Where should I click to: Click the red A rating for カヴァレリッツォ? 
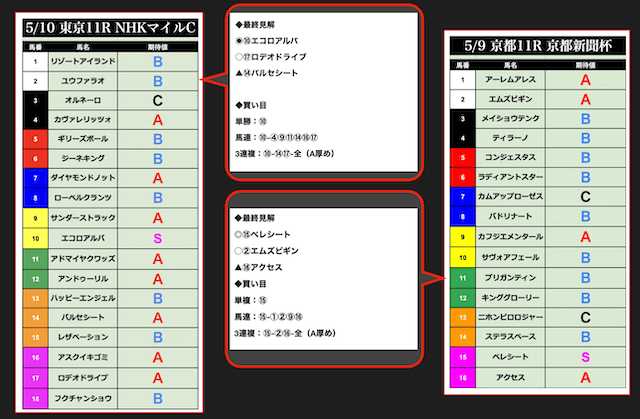coord(158,120)
